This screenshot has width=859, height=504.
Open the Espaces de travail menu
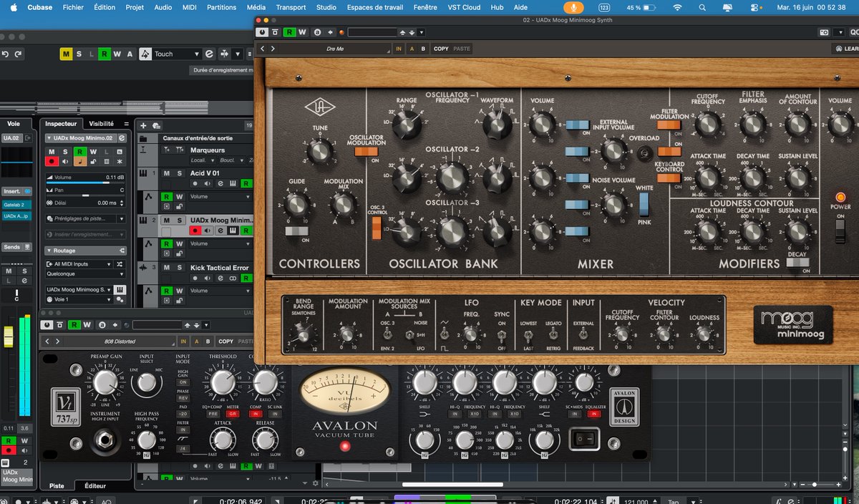[x=375, y=7]
